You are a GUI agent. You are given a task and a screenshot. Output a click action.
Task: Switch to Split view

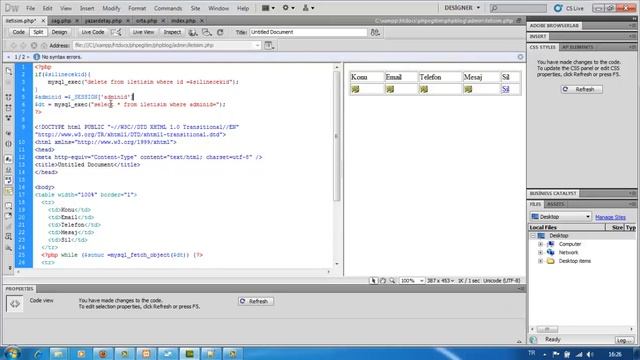coord(38,32)
